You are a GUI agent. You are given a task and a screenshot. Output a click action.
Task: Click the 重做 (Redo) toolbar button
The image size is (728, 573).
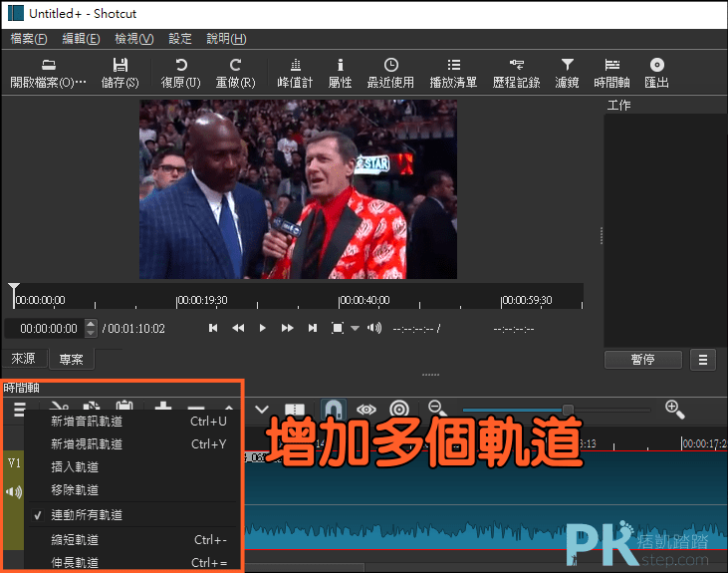pyautogui.click(x=235, y=74)
